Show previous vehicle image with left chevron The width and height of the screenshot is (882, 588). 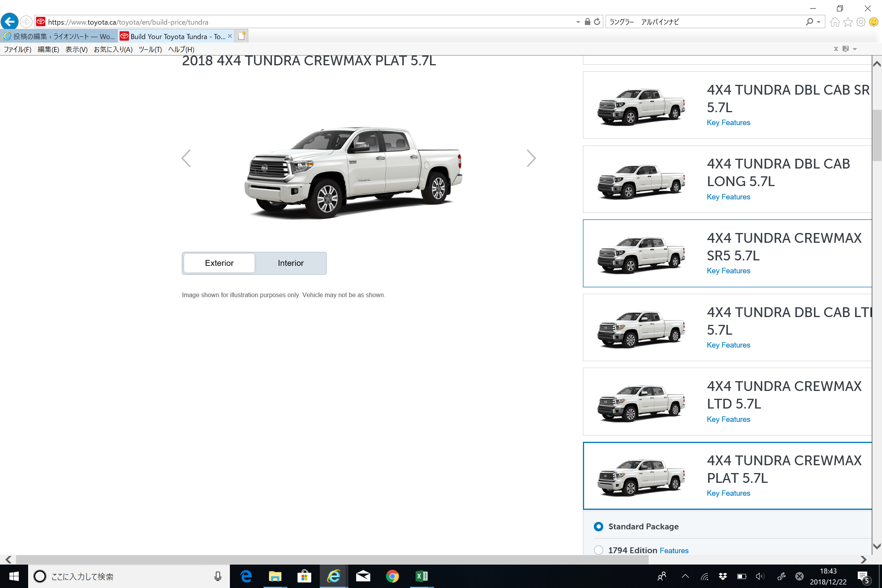click(186, 158)
